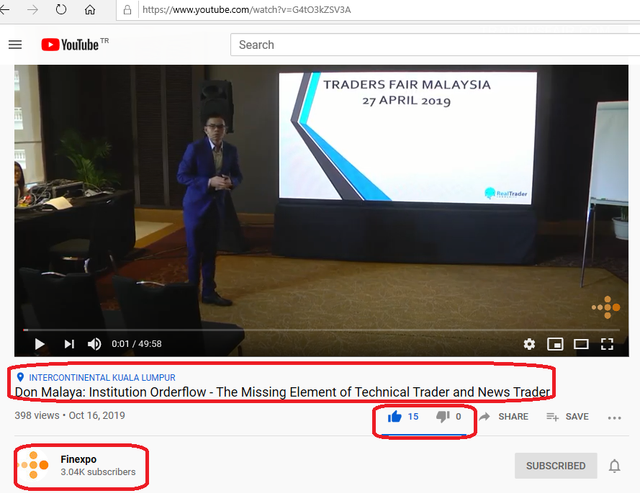
Task: Go back using the browser back arrow
Action: [x=4, y=9]
